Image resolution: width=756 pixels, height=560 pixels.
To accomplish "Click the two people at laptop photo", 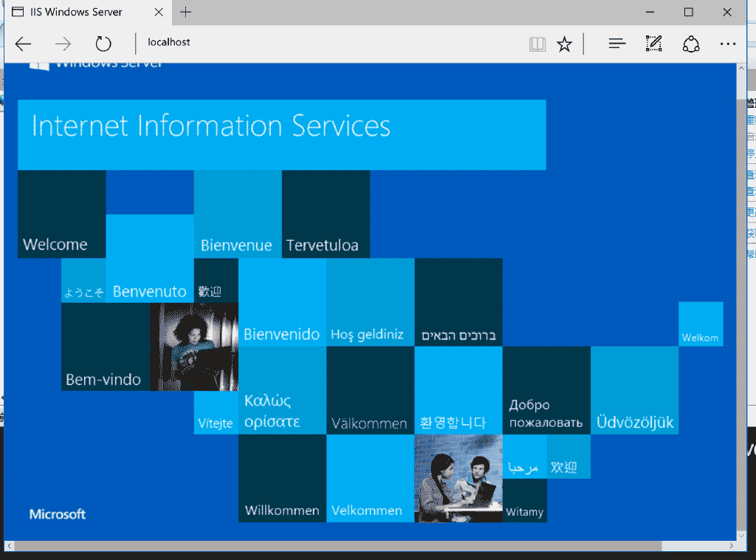I will (458, 478).
